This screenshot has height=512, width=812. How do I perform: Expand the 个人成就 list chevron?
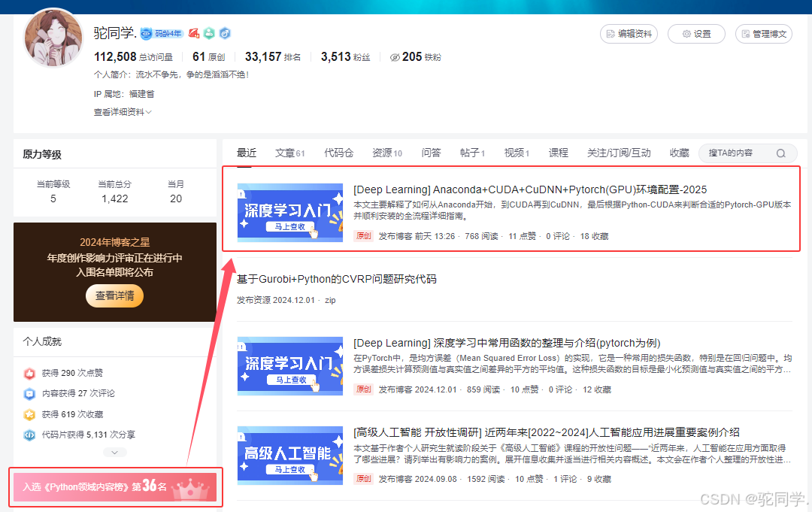(x=114, y=453)
